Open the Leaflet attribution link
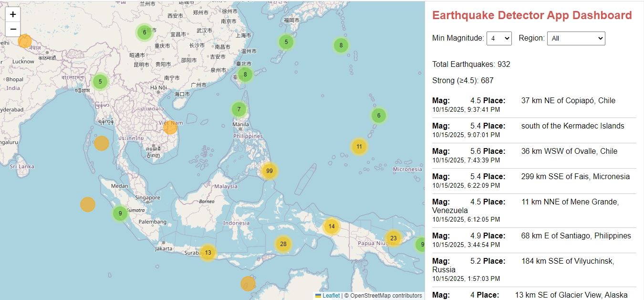644x300 pixels. click(x=331, y=296)
